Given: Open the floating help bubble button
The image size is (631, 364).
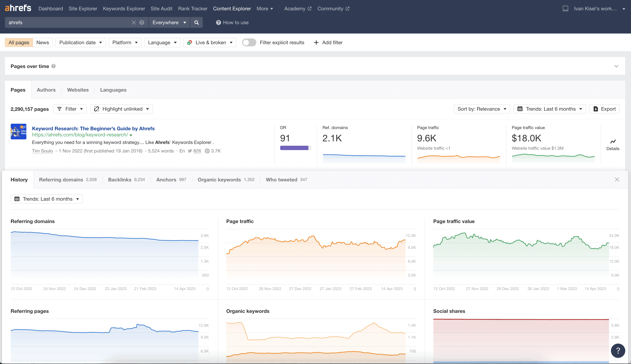Looking at the screenshot, I should click(x=618, y=351).
